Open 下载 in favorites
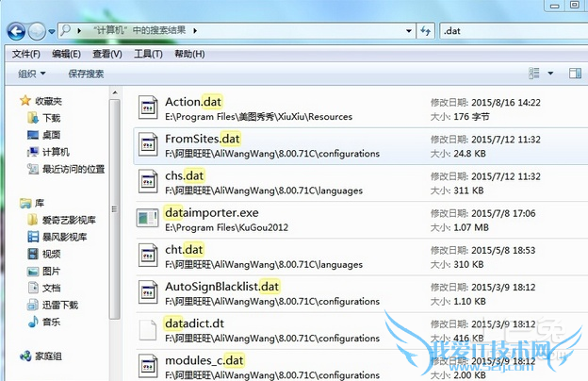588x381 pixels. click(52, 118)
